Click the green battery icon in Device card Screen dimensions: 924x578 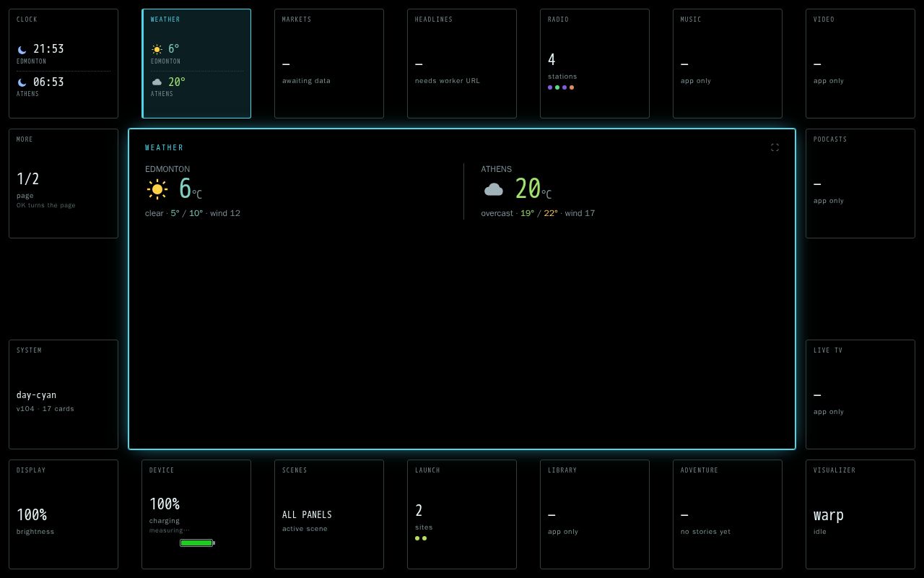197,543
